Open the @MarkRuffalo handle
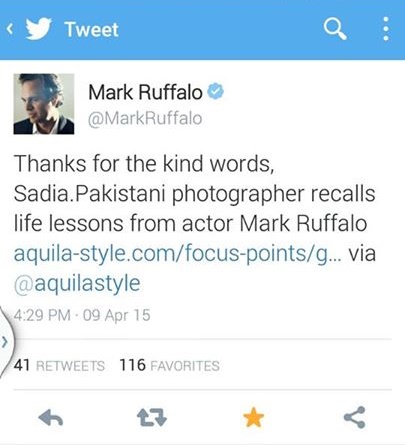Viewport: 405px width, 445px height. 145,119
